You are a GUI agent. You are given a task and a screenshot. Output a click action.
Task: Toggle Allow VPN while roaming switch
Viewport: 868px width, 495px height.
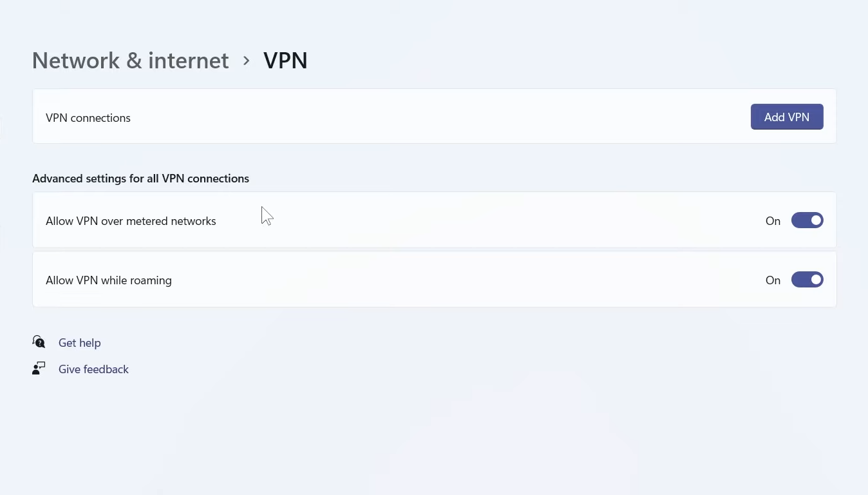(x=807, y=280)
